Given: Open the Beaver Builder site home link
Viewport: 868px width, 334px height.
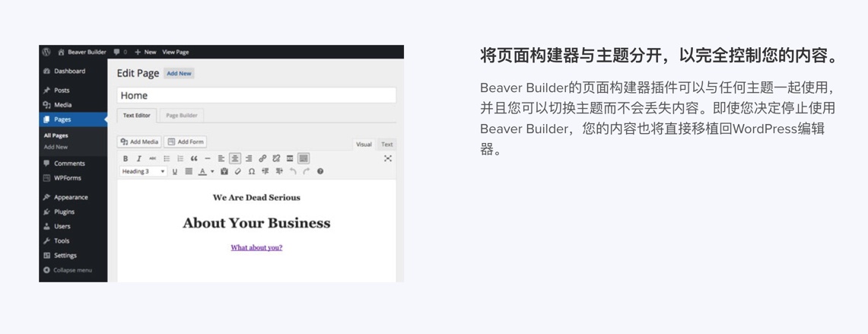Looking at the screenshot, I should pyautogui.click(x=82, y=52).
